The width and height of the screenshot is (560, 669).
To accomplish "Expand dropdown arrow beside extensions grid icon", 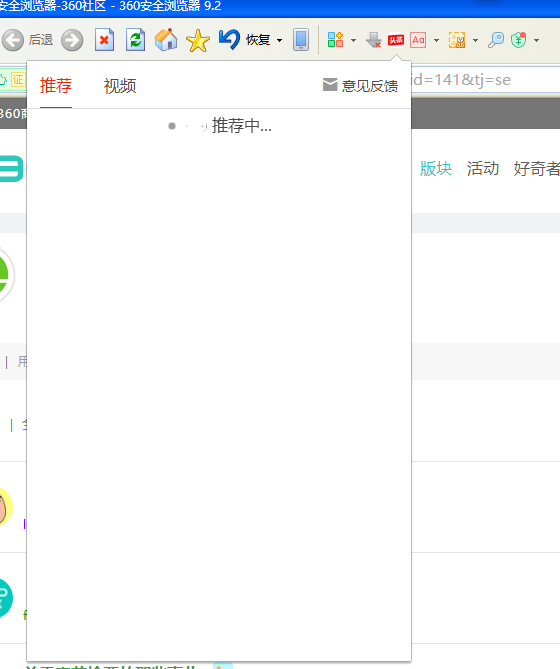I will (x=353, y=41).
